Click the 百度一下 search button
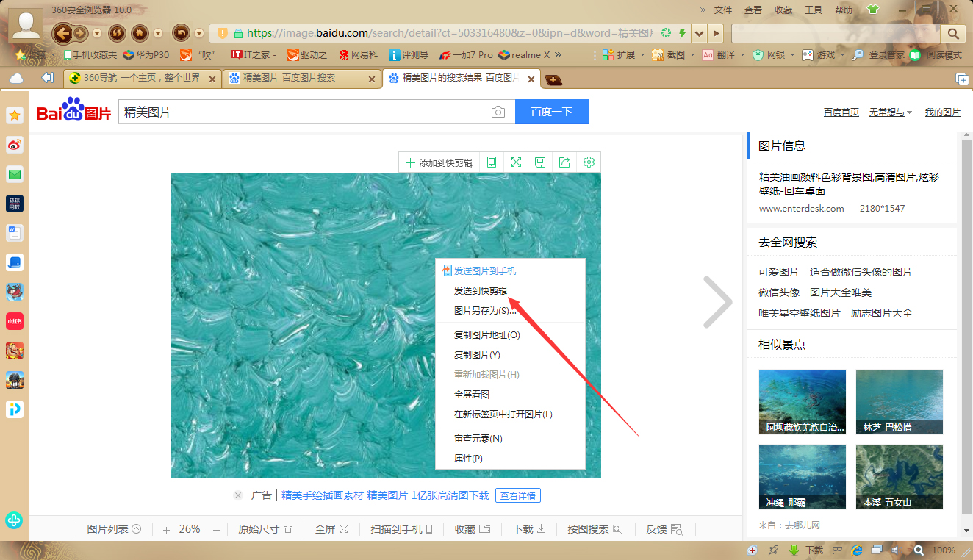This screenshot has width=973, height=560. point(551,112)
